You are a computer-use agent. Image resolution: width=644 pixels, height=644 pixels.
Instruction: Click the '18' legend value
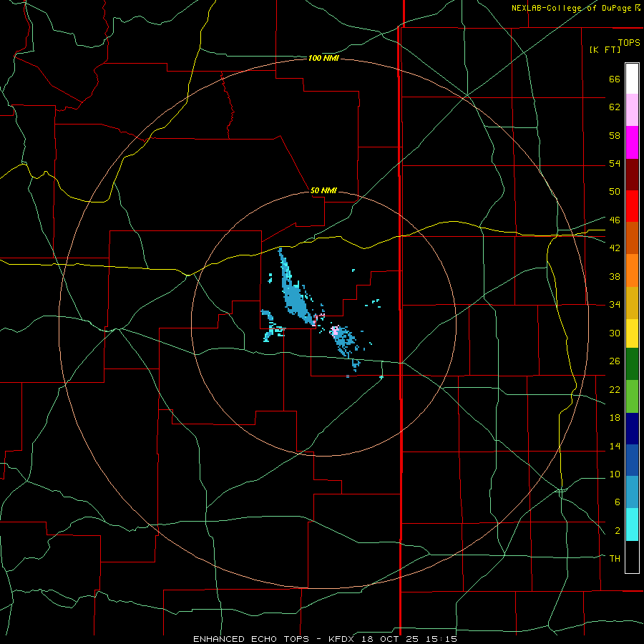615,418
